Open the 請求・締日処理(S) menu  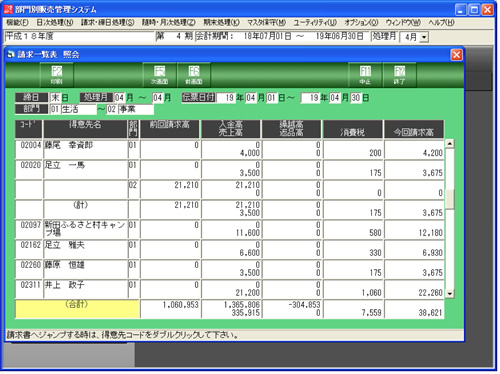coord(108,23)
